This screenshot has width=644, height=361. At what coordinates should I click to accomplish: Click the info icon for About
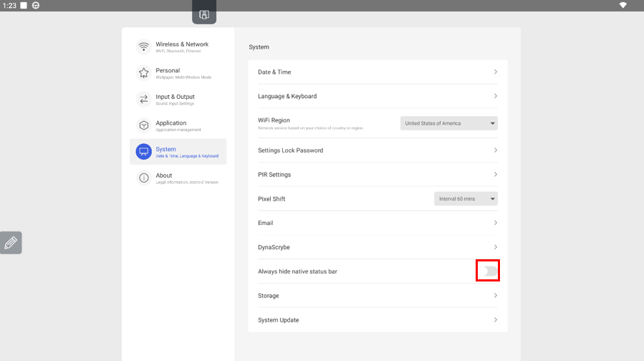(x=144, y=178)
